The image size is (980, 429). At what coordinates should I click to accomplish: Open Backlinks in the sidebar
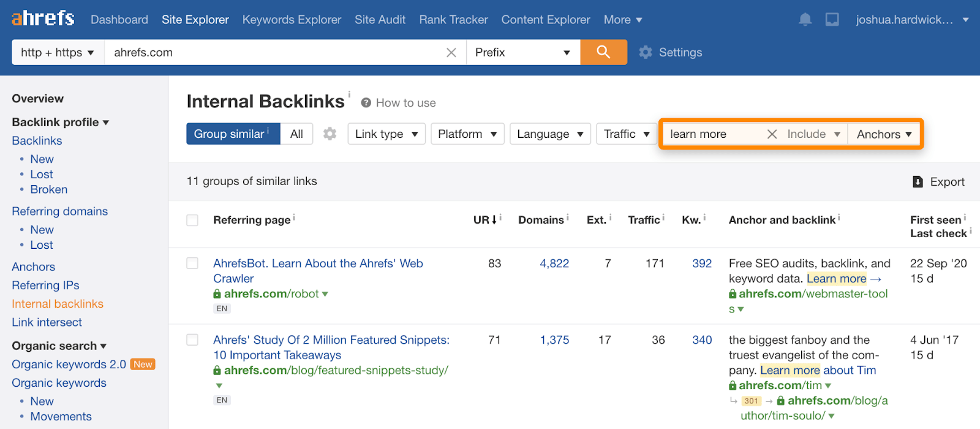pos(37,140)
